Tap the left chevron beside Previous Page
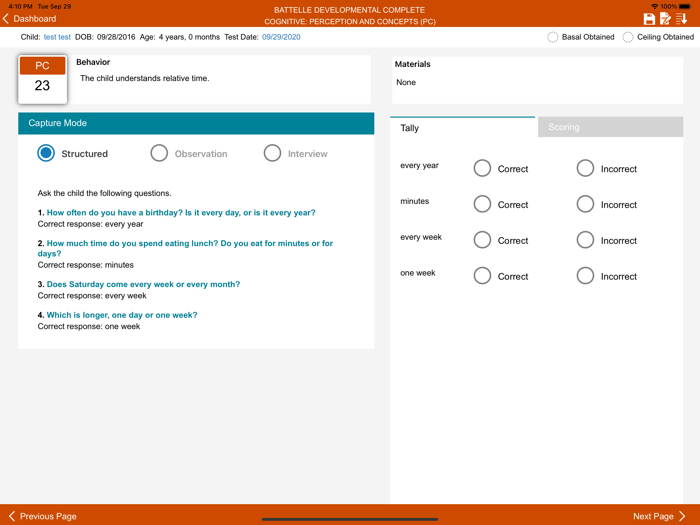700x525 pixels. (x=12, y=516)
